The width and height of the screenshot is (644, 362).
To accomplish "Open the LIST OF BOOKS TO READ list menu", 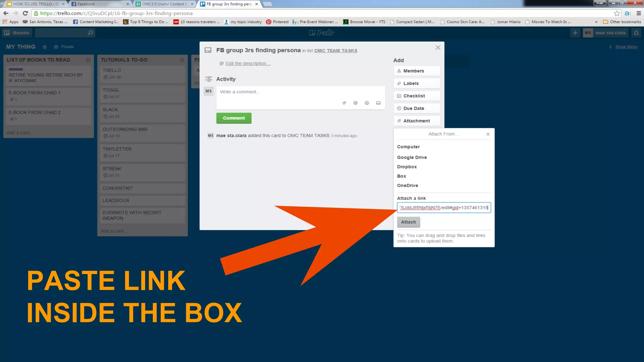I will (88, 60).
